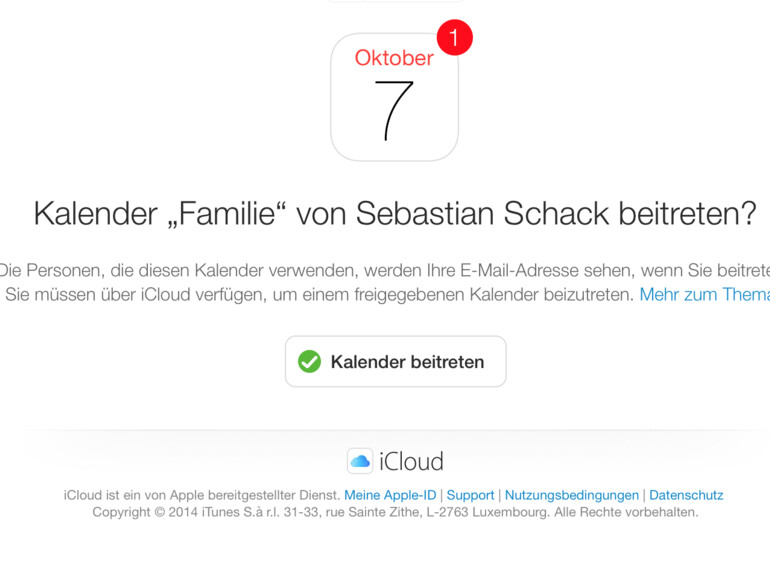Click the "Copyright © 2014 iTunes" footer line
This screenshot has width=770, height=578.
[395, 512]
